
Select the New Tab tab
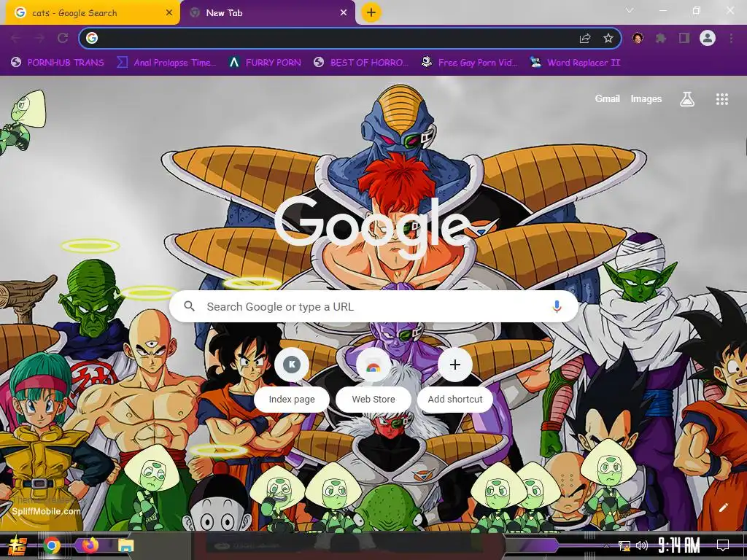pos(267,13)
